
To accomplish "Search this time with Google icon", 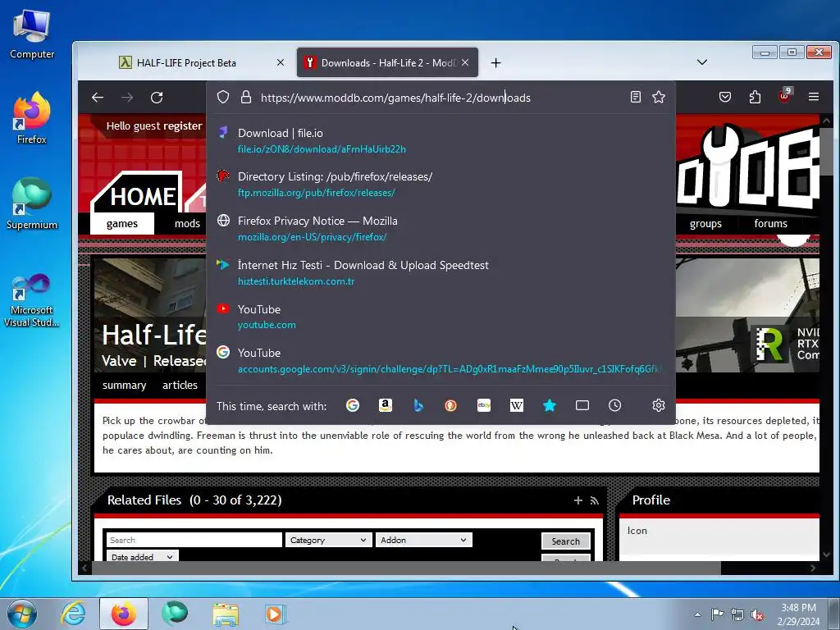I will [353, 405].
